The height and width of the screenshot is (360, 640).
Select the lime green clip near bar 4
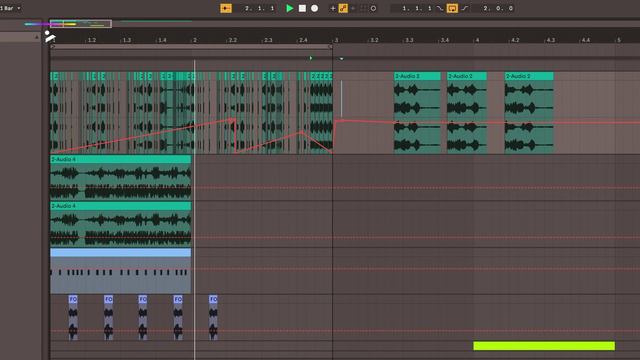(x=544, y=346)
